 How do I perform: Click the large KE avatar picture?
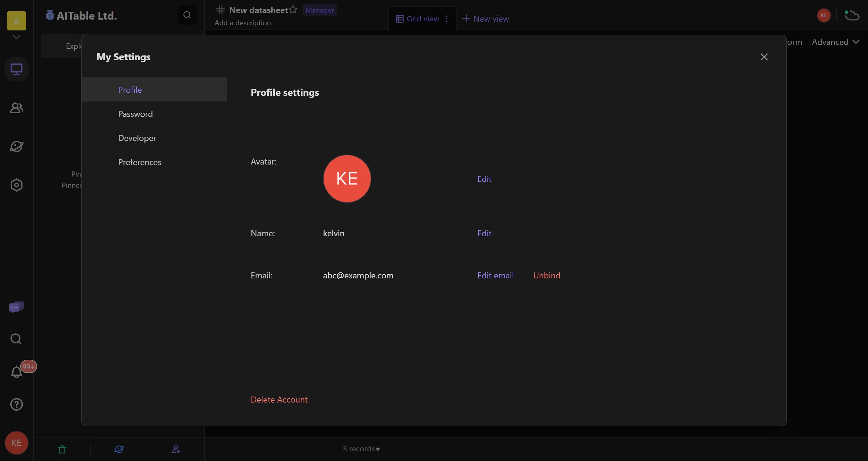click(x=347, y=179)
